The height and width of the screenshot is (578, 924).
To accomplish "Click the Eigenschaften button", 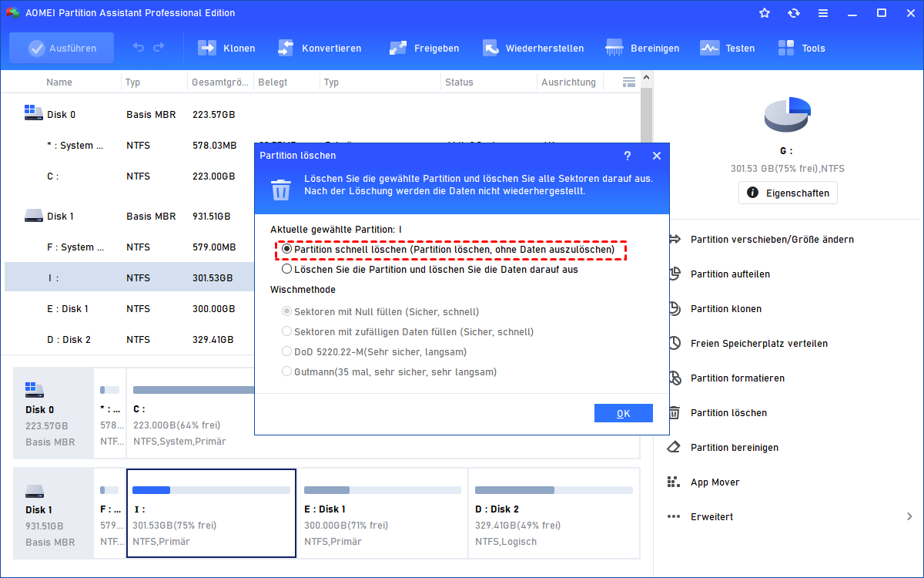I will click(788, 193).
